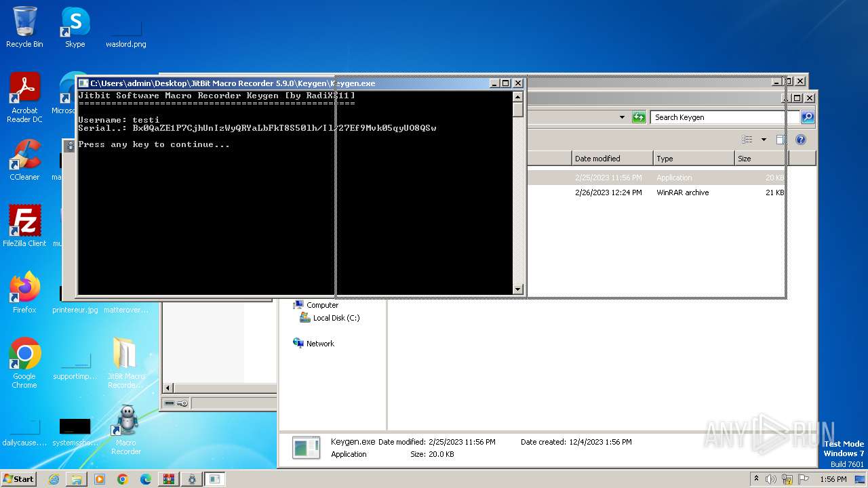Open the Google Chrome desktop shortcut
Image resolution: width=868 pixels, height=488 pixels.
[24, 363]
